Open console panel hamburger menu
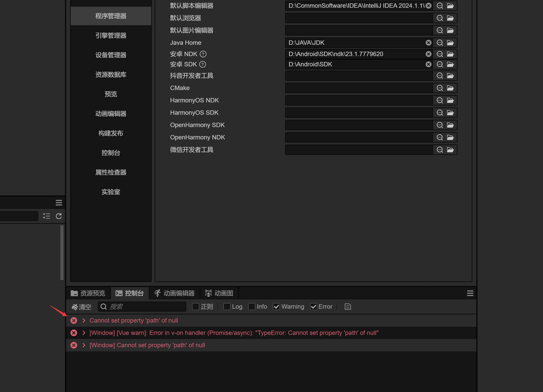 pos(470,293)
